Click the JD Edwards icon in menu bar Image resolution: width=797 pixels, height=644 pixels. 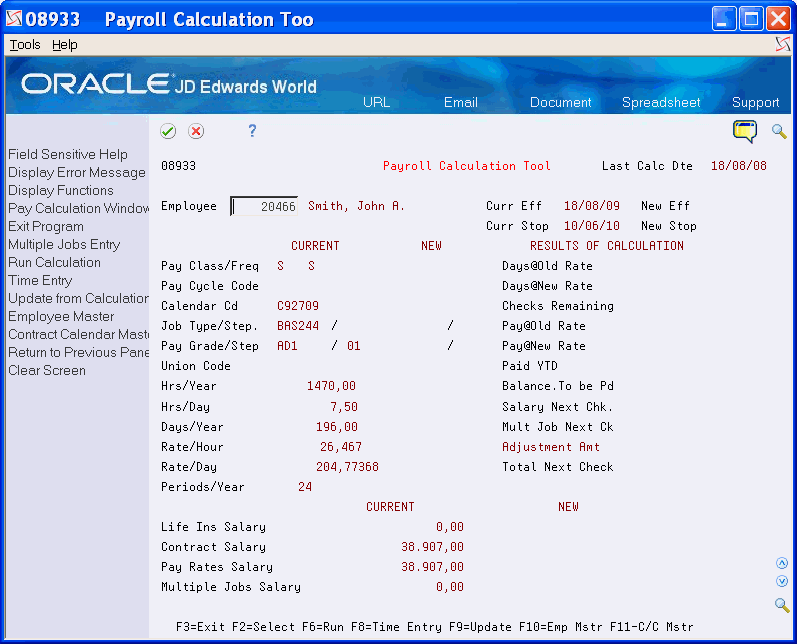tap(783, 44)
